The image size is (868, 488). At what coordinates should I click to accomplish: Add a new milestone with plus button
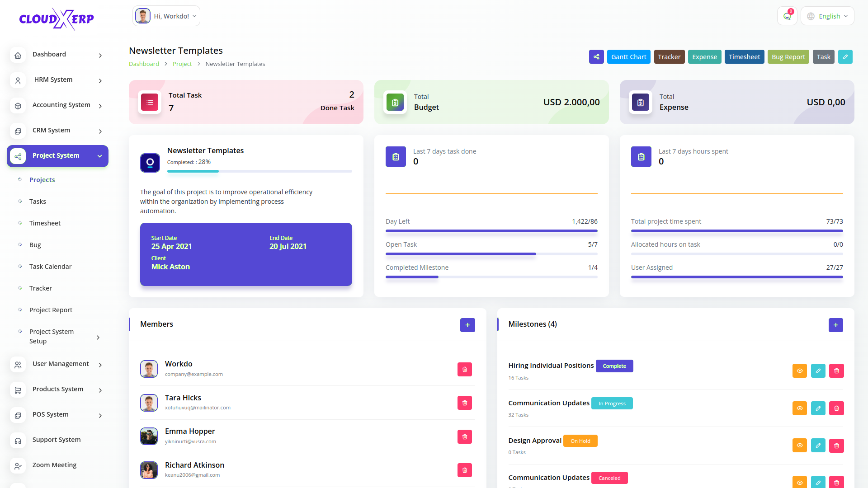point(835,325)
